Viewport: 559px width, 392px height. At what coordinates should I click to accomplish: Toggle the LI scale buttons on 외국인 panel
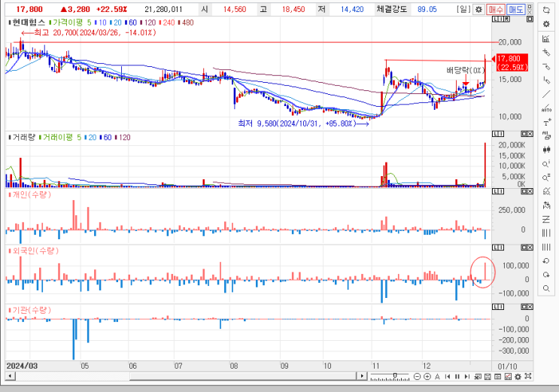coord(498,248)
